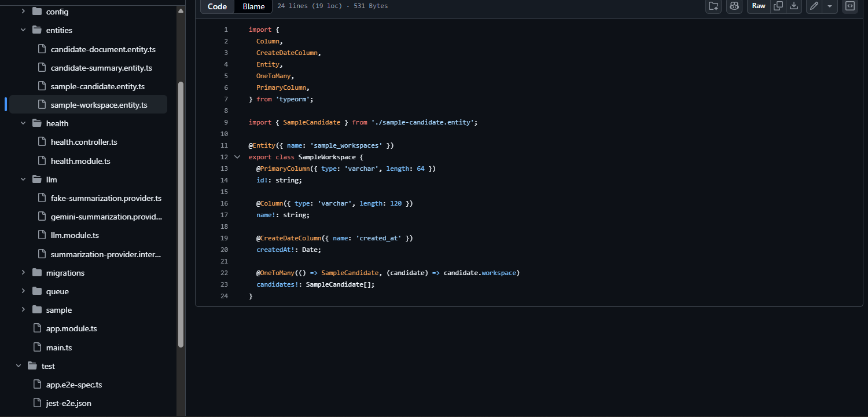
Task: Open the gemini-summarization provider file
Action: tap(106, 217)
